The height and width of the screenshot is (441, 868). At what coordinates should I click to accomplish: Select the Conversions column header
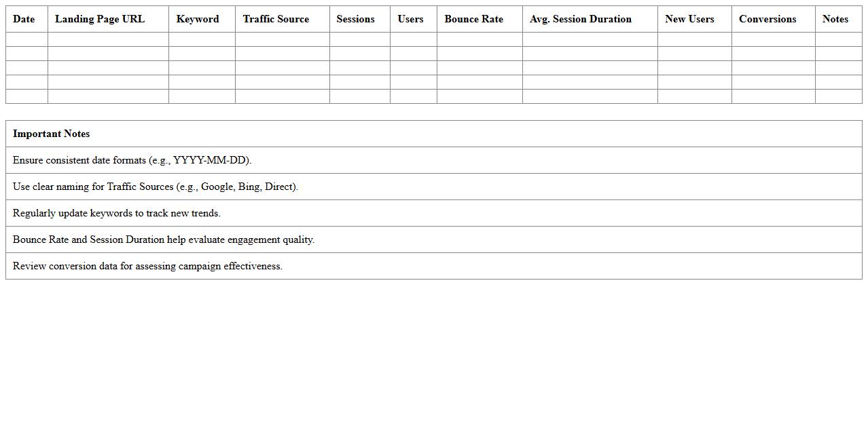[x=767, y=19]
